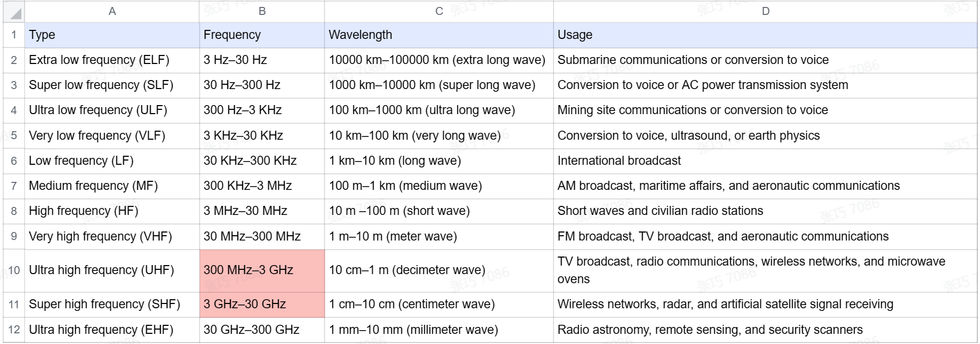Click the Type header cell

[112, 35]
